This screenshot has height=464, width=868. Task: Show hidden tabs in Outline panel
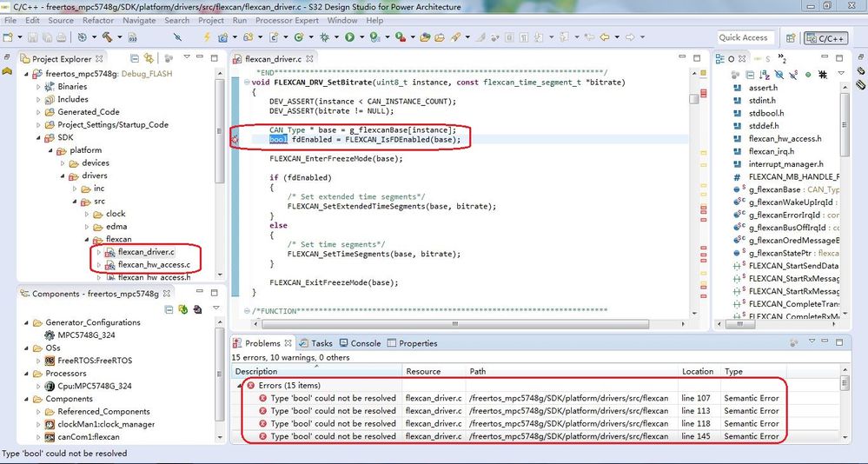pyautogui.click(x=782, y=59)
